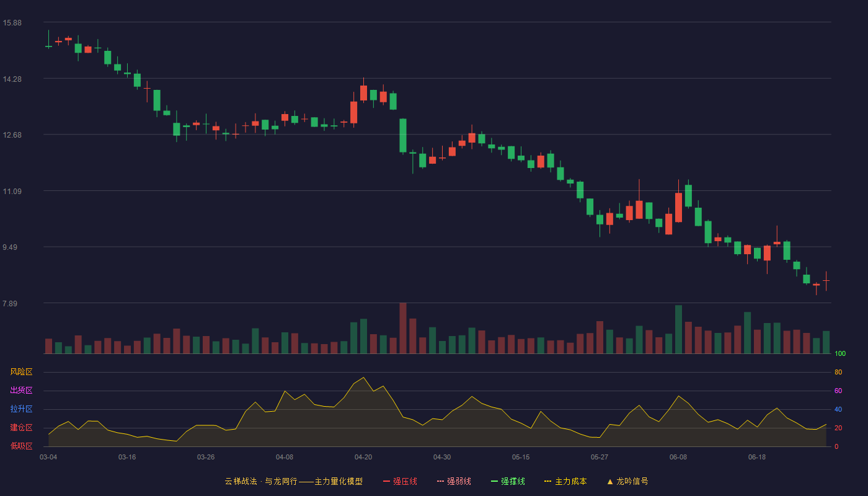Image resolution: width=868 pixels, height=496 pixels.
Task: Click the 80 indicator scale label
Action: tap(838, 373)
